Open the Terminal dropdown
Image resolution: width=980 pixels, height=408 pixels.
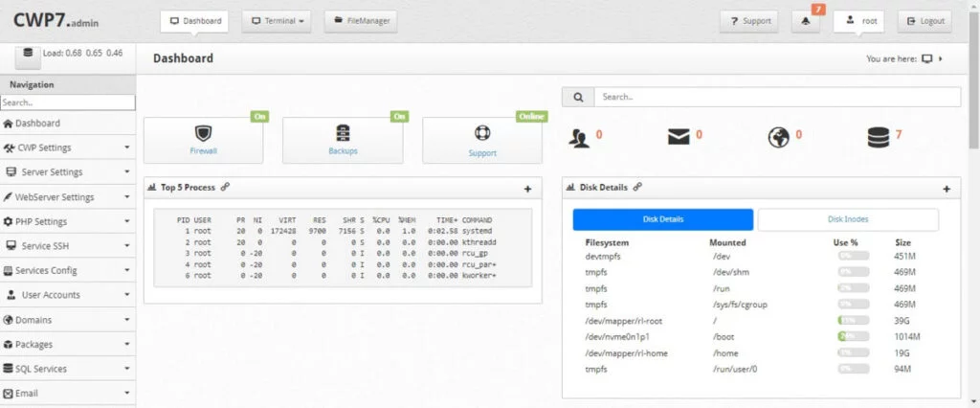point(277,21)
